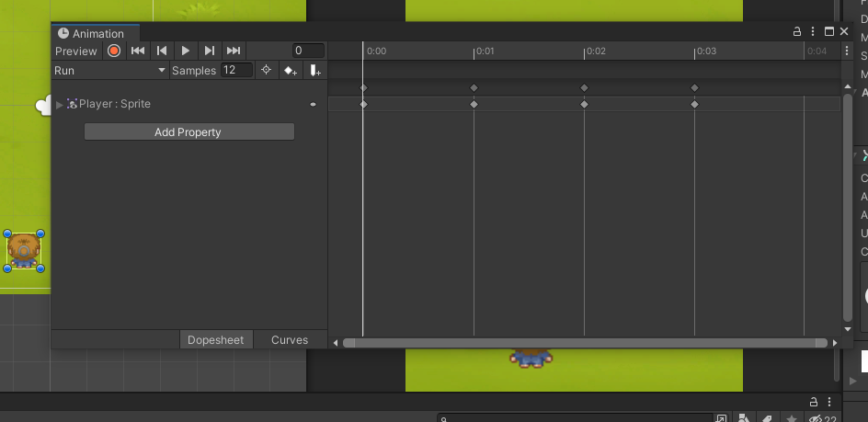Viewport: 868px width, 422px height.
Task: Play the Run animation clip
Action: point(186,51)
